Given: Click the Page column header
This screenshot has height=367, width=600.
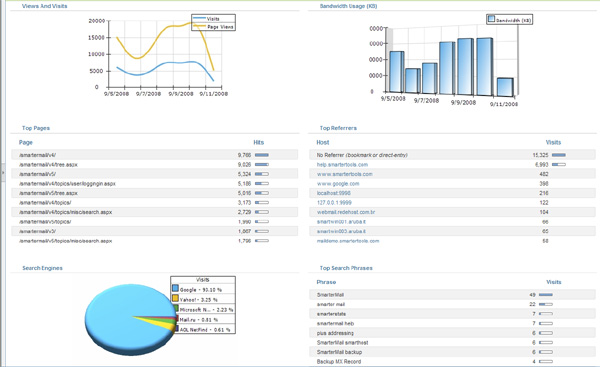Looking at the screenshot, I should (x=26, y=142).
